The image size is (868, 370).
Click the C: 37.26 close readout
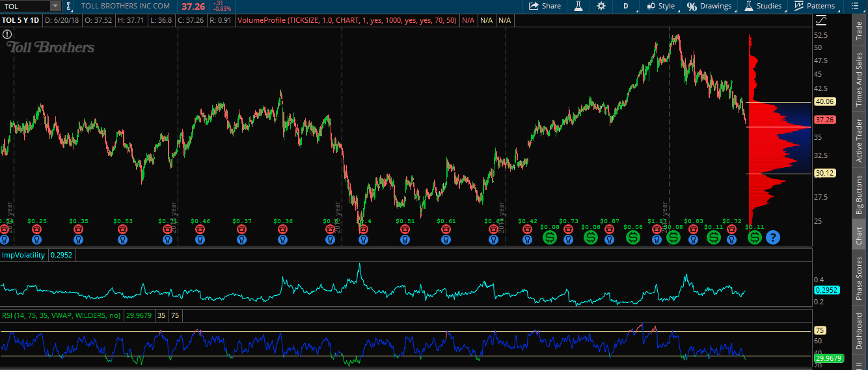point(191,20)
